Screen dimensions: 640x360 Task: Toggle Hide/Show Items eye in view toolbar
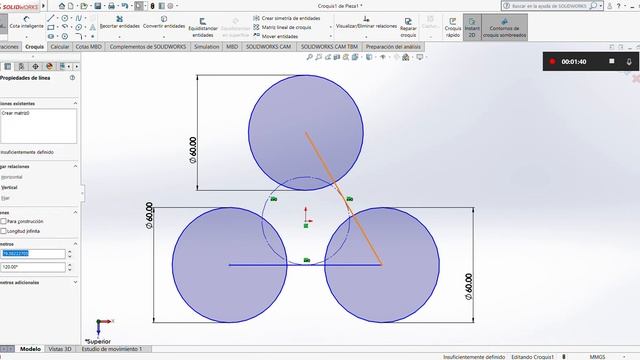[382, 57]
